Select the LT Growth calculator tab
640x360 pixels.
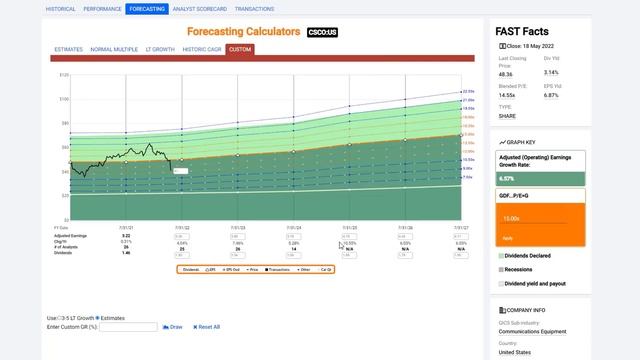point(160,49)
